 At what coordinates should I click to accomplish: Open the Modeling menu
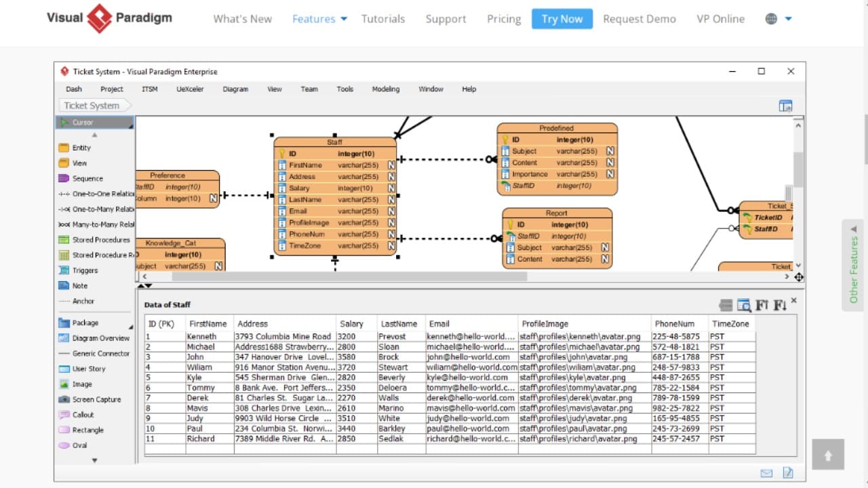pos(386,89)
